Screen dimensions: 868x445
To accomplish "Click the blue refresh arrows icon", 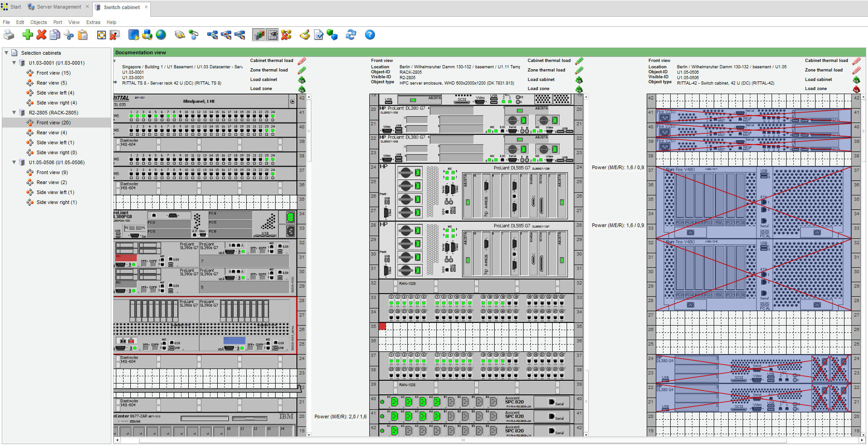I will point(351,35).
